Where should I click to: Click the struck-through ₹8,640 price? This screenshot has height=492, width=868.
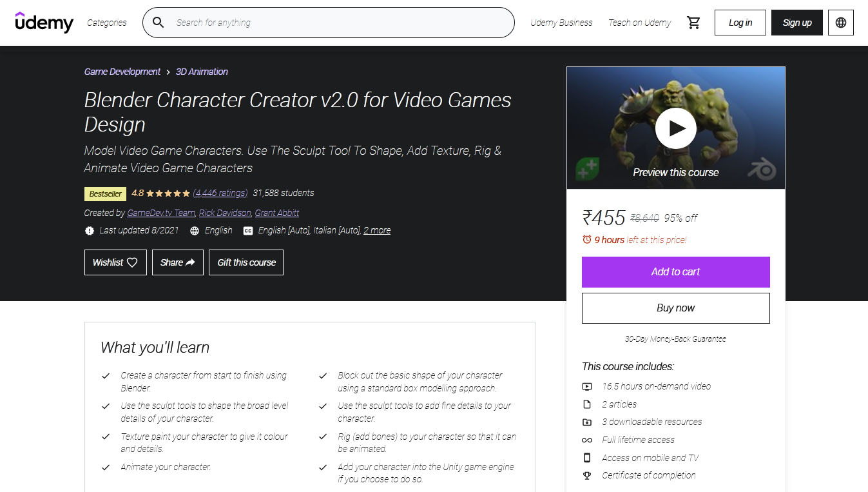click(644, 218)
